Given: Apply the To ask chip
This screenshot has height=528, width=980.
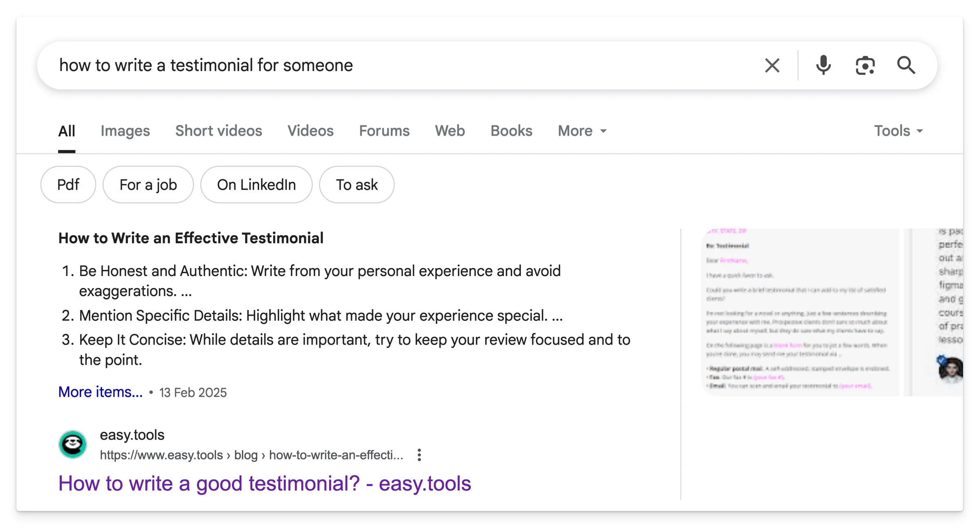Looking at the screenshot, I should coord(357,185).
